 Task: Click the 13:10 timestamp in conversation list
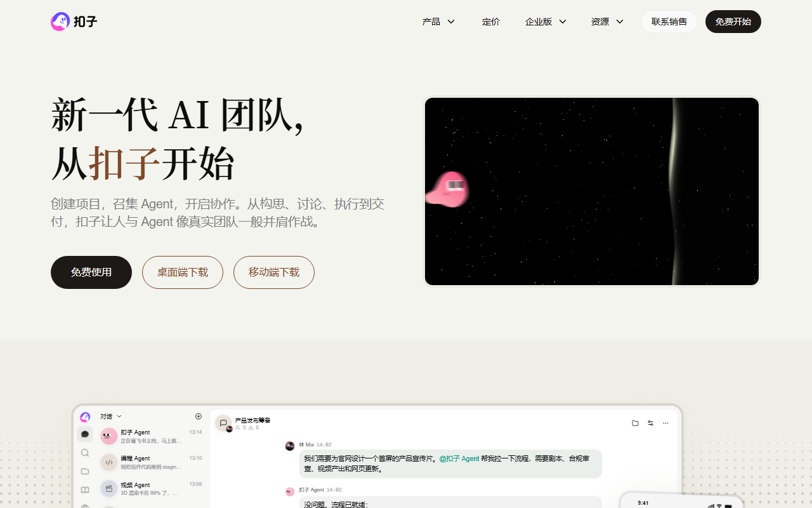(195, 458)
